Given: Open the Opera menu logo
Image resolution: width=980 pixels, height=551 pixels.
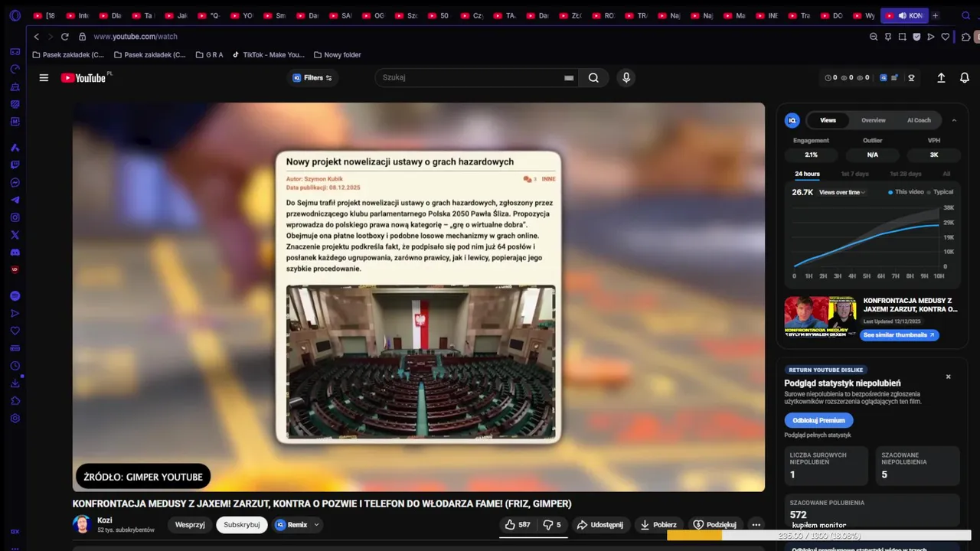Looking at the screenshot, I should tap(15, 15).
